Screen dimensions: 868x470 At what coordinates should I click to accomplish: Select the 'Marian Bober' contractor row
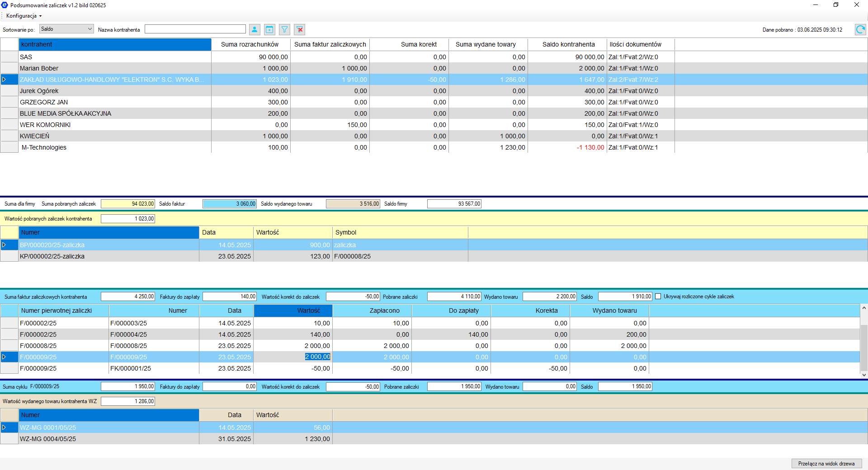pos(39,68)
